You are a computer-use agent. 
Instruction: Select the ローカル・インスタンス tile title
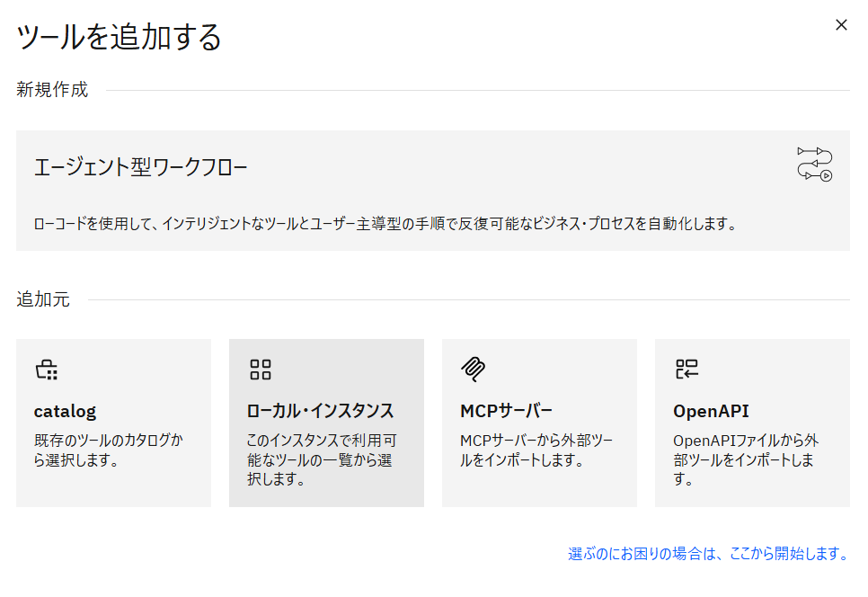[x=320, y=412]
